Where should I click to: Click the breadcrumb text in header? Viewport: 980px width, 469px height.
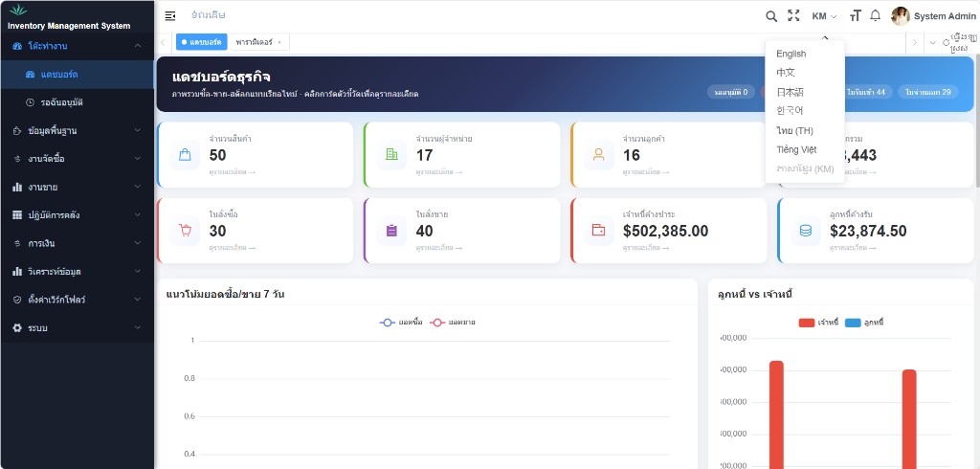pos(208,15)
